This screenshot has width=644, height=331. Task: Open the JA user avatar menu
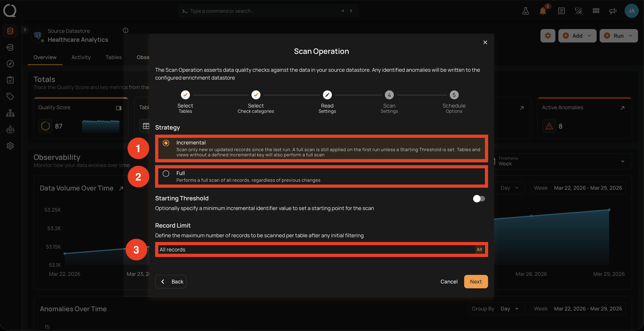632,11
